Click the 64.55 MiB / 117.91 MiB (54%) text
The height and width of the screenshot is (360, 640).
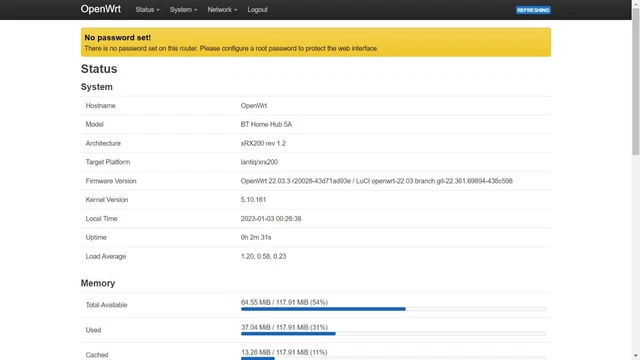tap(284, 302)
